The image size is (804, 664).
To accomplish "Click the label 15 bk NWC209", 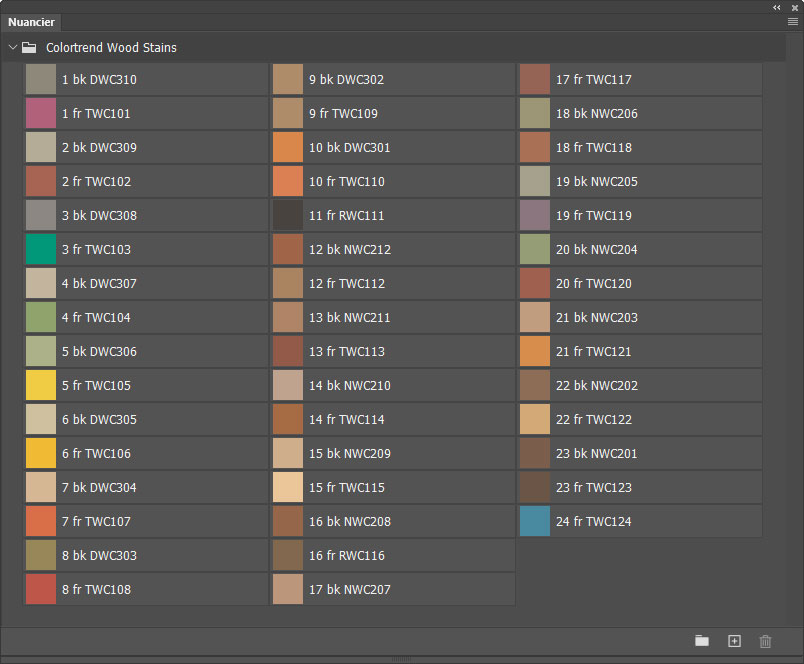I will 350,453.
